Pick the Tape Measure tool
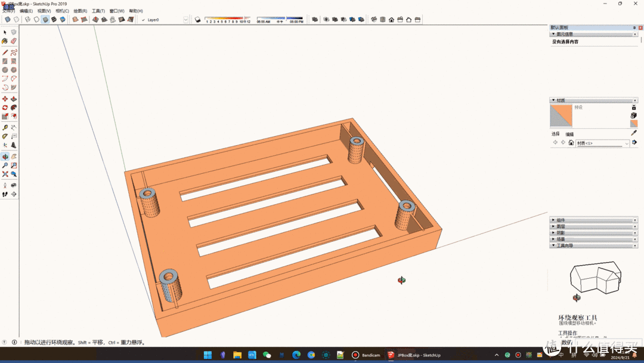 (5, 127)
